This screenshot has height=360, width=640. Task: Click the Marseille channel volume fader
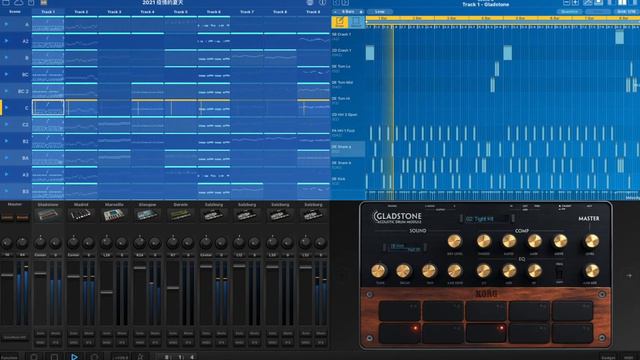point(107,292)
